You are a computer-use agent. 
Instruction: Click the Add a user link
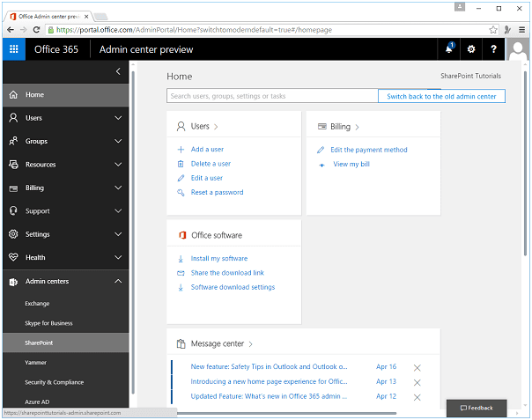click(207, 150)
